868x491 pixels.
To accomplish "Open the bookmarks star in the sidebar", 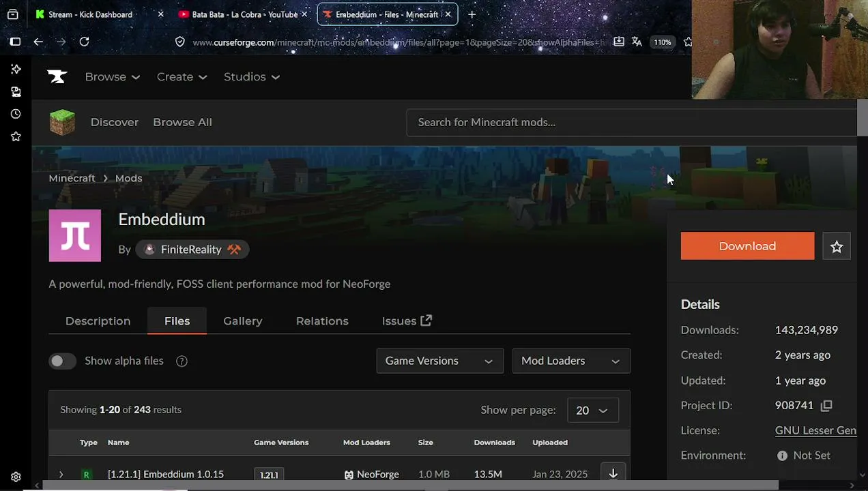I will (x=16, y=136).
